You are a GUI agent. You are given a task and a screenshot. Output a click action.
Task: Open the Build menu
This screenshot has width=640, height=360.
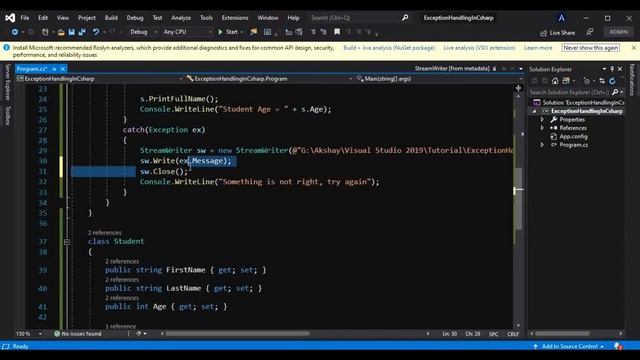click(111, 18)
